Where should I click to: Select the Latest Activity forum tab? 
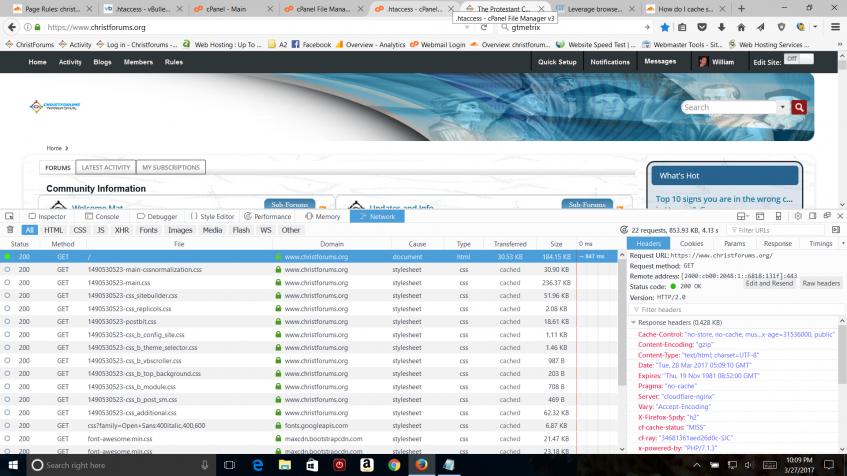[106, 167]
